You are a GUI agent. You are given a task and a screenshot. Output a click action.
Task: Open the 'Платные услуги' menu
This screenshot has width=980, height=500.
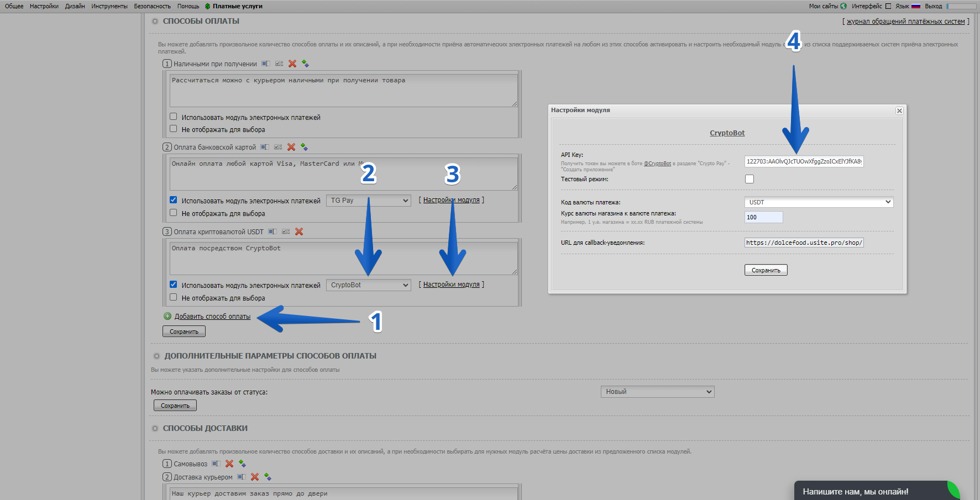coord(237,6)
